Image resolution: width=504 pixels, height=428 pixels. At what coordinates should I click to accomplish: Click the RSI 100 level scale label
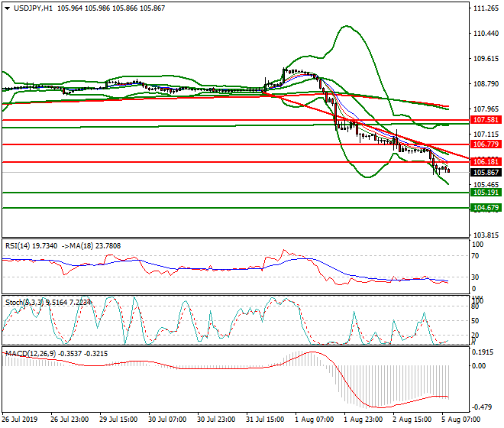point(479,245)
